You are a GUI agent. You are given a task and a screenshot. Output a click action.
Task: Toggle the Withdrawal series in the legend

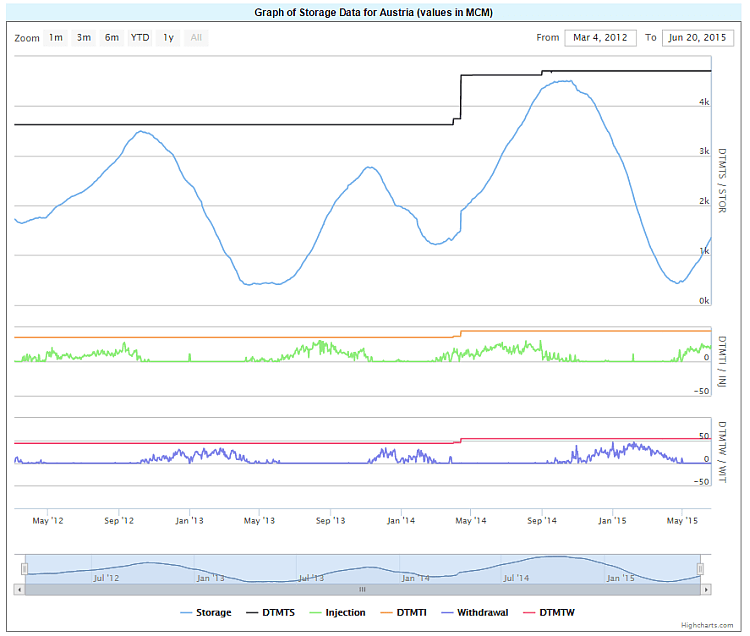(x=474, y=613)
